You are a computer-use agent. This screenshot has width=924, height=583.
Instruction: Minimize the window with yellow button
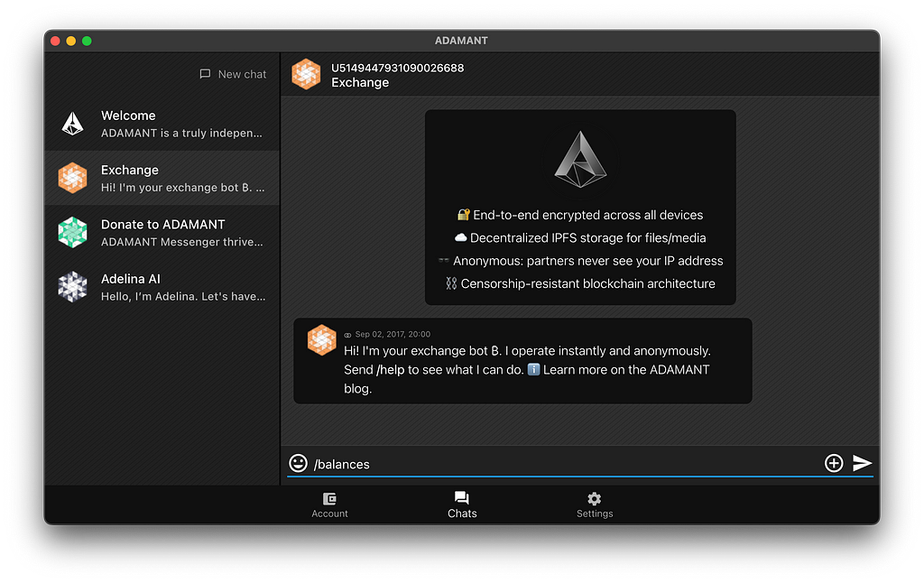click(x=70, y=41)
